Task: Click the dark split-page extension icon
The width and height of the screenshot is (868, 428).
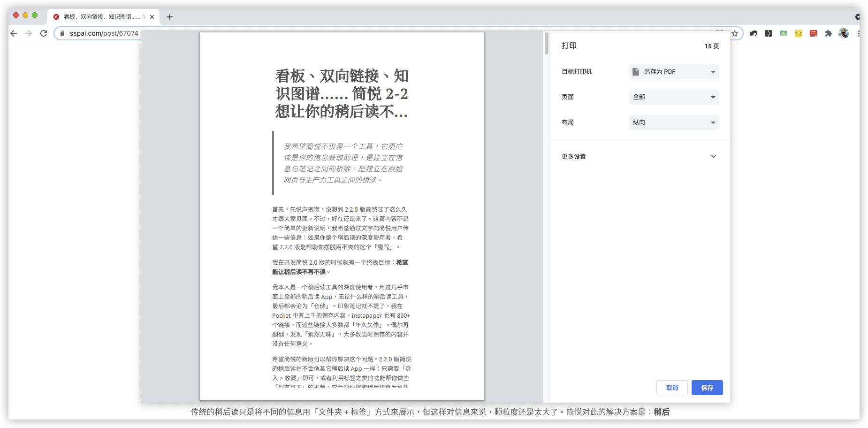Action: click(x=768, y=33)
